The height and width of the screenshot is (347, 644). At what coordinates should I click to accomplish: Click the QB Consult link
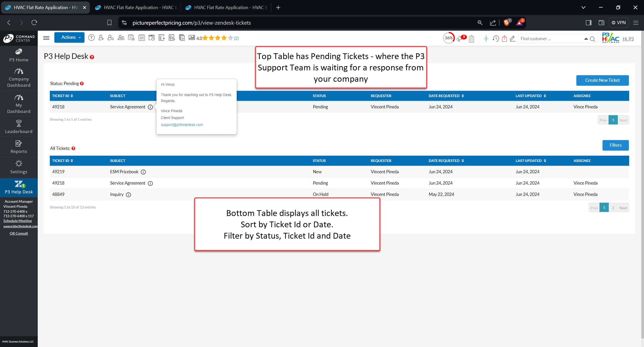tap(19, 233)
